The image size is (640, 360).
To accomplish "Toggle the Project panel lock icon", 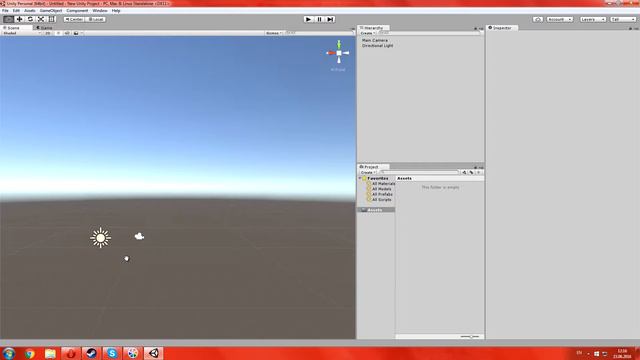I will [x=476, y=168].
